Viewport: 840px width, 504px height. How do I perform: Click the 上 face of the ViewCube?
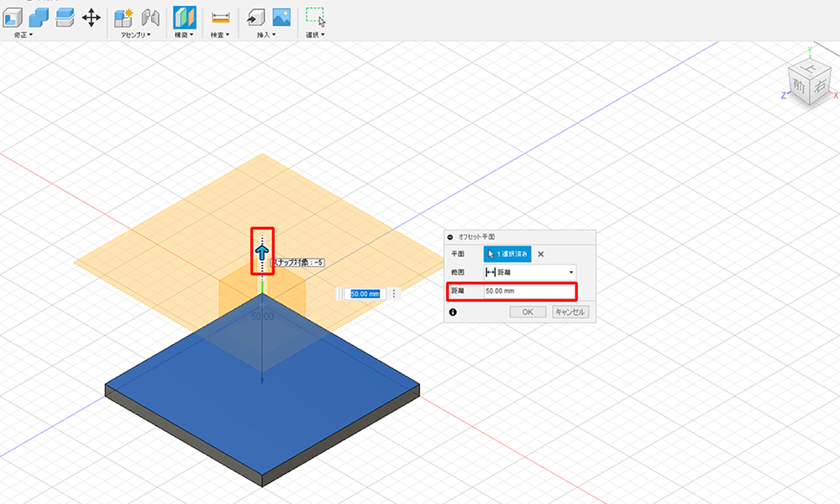coord(809,68)
